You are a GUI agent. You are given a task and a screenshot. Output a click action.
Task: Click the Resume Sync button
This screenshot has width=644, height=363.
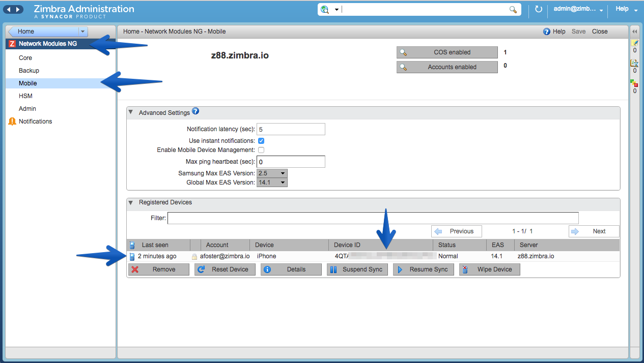click(424, 269)
